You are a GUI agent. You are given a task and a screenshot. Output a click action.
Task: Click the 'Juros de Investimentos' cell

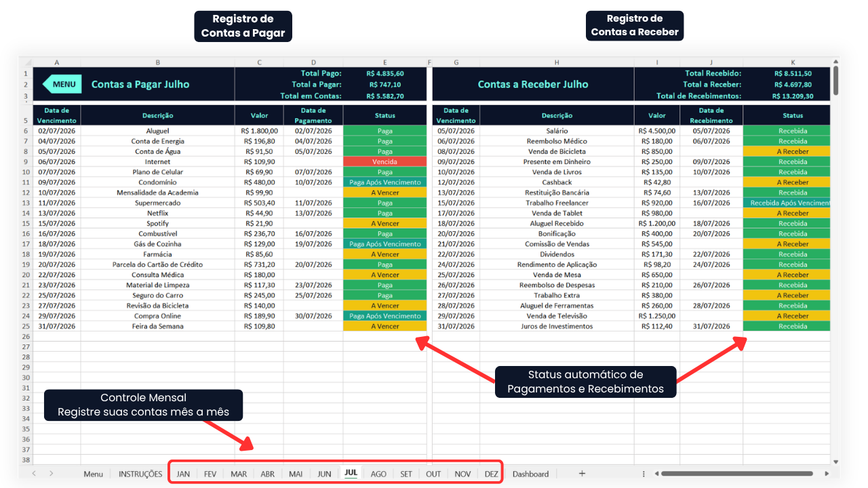557,326
